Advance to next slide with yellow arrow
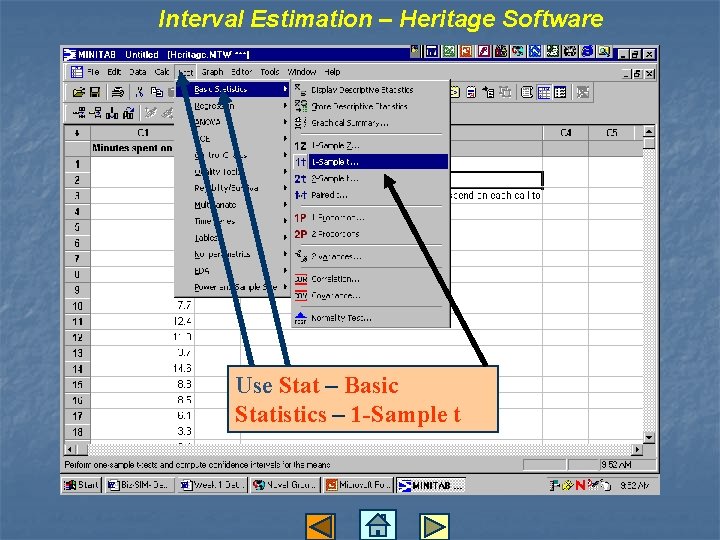 click(x=434, y=527)
